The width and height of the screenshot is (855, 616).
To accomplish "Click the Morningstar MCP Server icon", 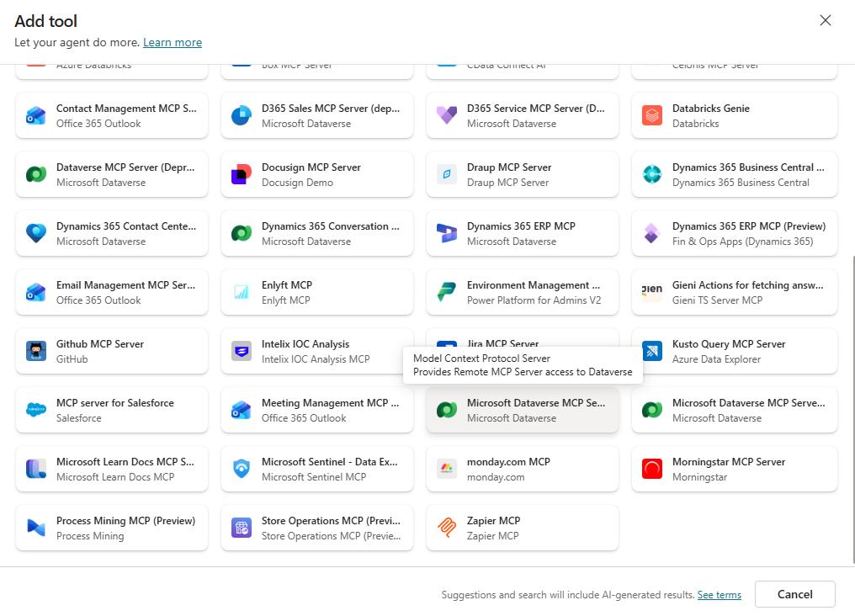I will pos(651,469).
